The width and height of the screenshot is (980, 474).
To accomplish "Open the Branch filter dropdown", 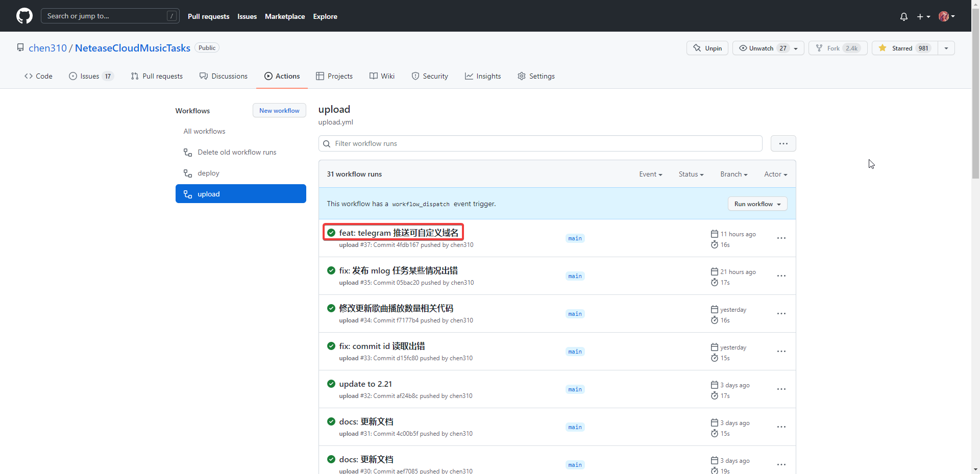I will (x=733, y=174).
